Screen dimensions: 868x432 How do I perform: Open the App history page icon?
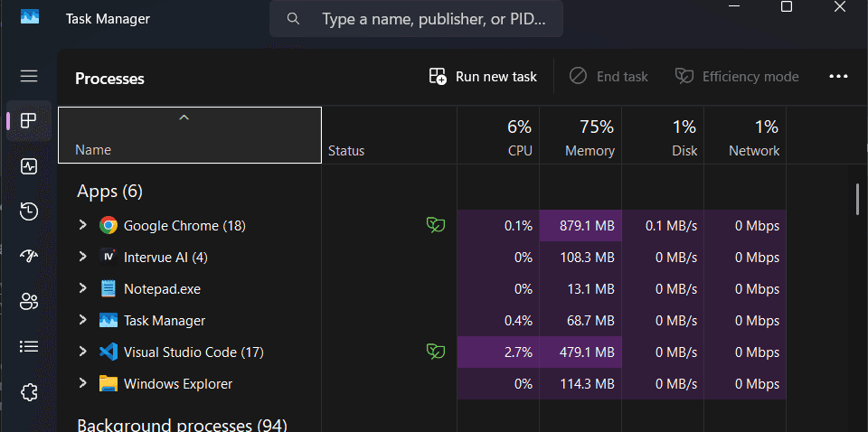[x=29, y=211]
